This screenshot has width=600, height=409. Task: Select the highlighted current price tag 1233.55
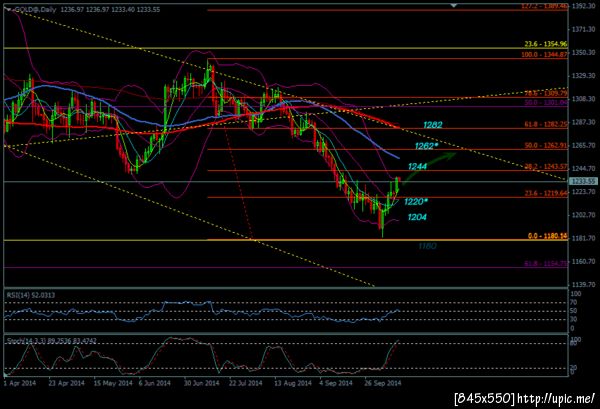click(583, 181)
